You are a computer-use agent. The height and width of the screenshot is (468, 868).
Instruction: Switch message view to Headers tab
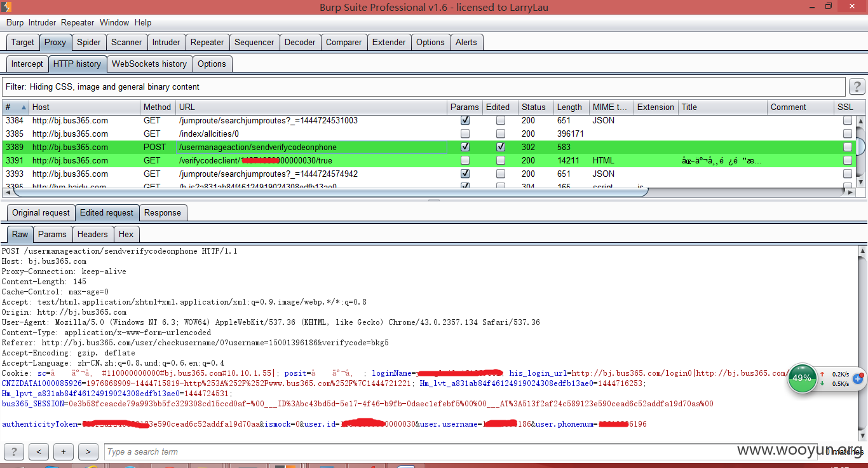click(x=93, y=234)
